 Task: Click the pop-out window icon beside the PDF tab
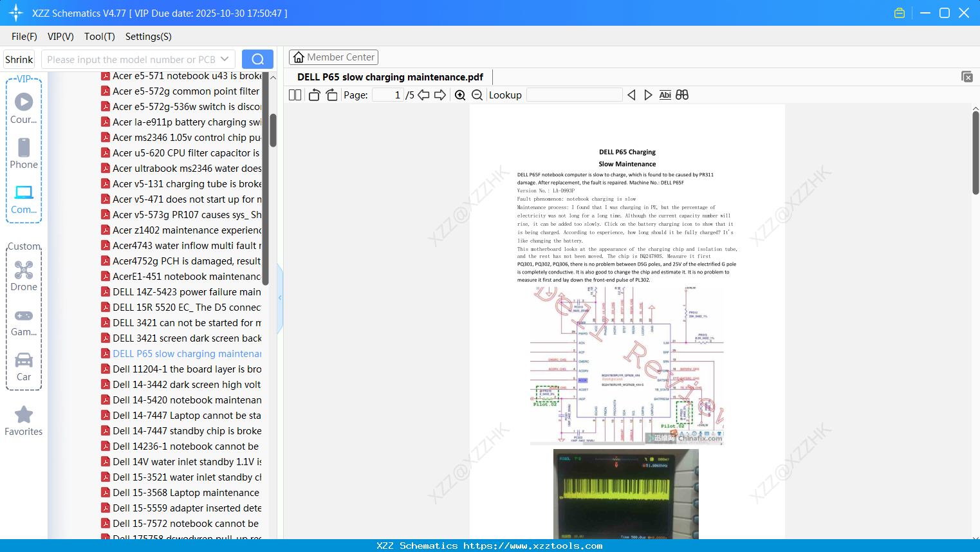coord(967,77)
